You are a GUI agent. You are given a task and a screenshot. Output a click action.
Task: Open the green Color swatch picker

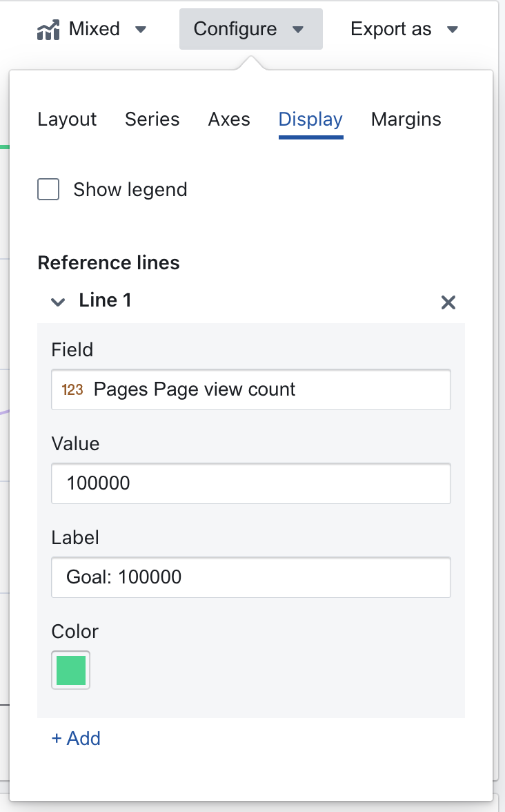coord(71,670)
